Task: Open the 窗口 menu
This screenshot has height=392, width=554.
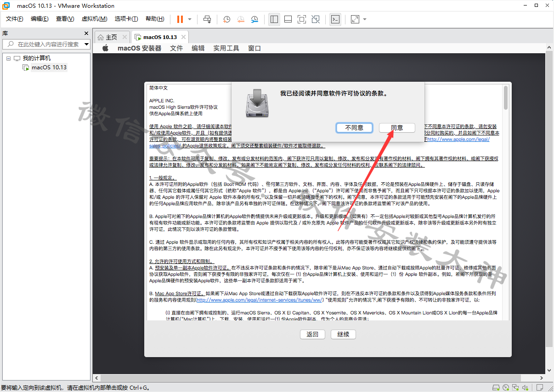Action: 254,48
